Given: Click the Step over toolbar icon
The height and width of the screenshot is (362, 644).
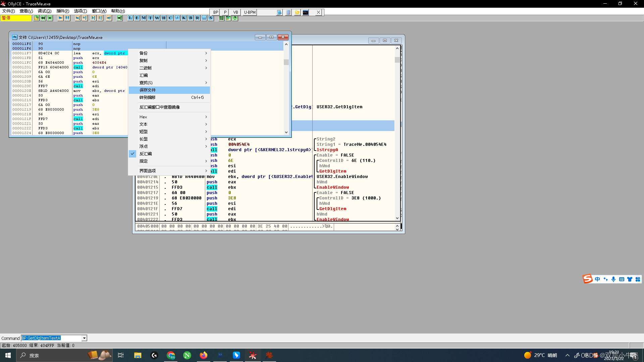Looking at the screenshot, I should pyautogui.click(x=85, y=18).
